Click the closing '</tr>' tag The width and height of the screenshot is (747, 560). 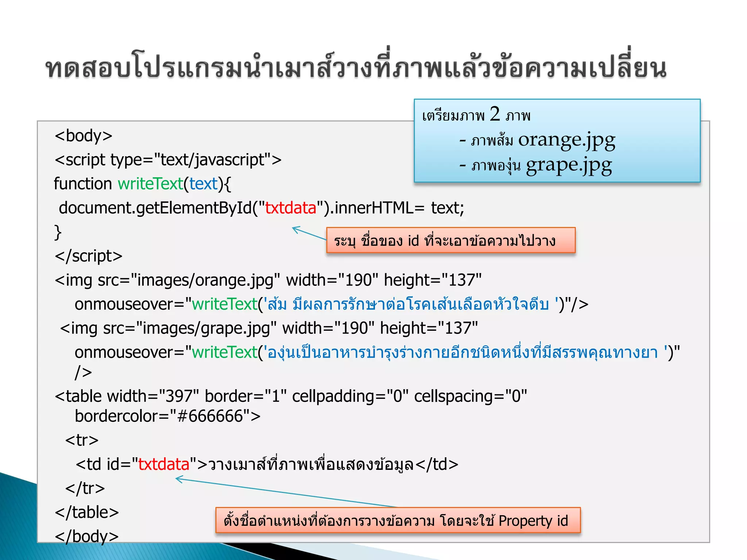pos(85,488)
